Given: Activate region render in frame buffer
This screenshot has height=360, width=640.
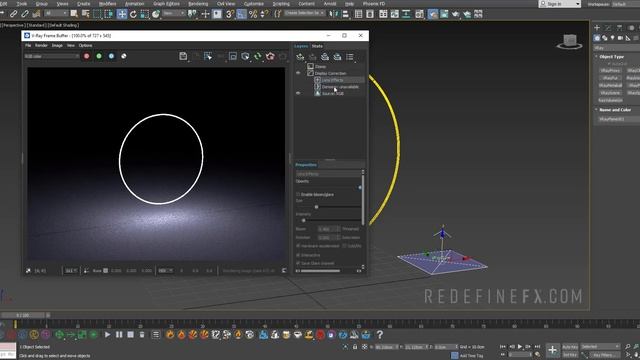Looking at the screenshot, I should pyautogui.click(x=233, y=56).
